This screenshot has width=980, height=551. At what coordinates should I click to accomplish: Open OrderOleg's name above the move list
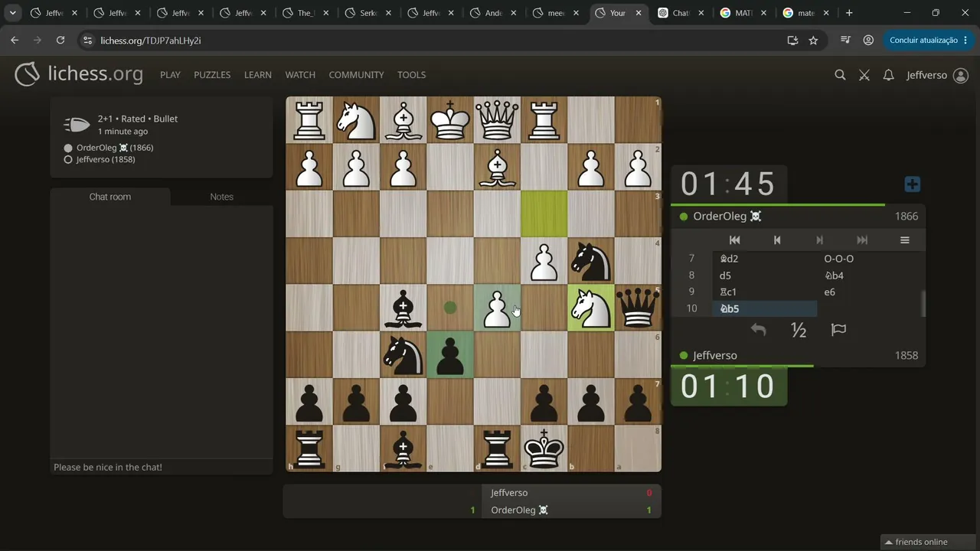click(x=727, y=217)
